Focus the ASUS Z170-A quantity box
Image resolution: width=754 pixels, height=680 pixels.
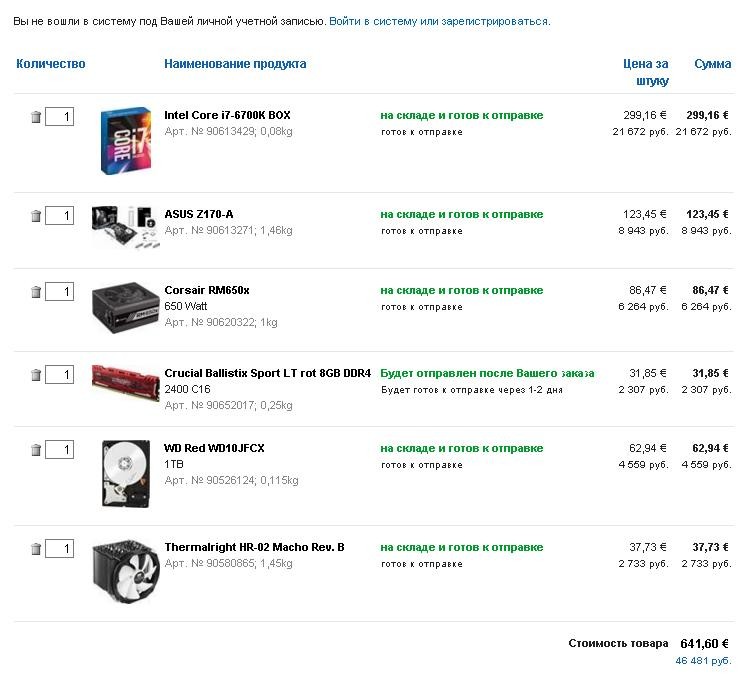pyautogui.click(x=59, y=216)
